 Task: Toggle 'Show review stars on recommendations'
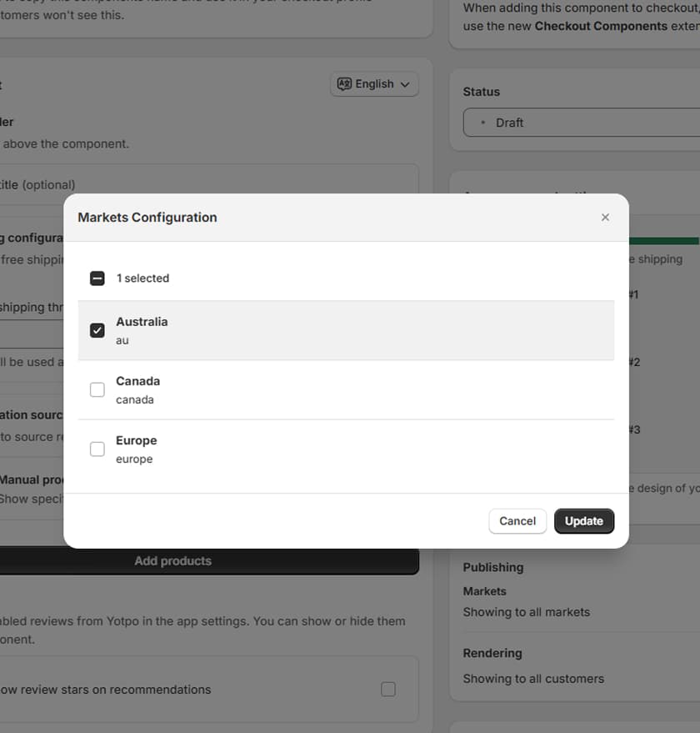point(388,689)
